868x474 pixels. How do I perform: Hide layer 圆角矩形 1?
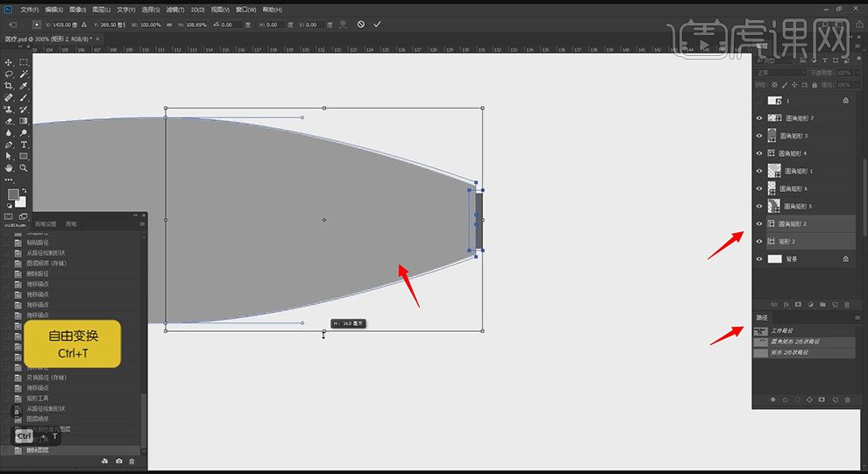point(759,171)
